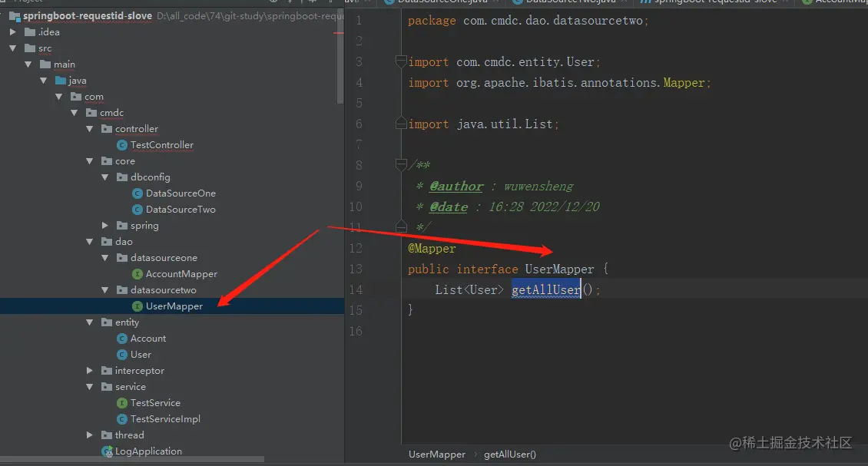
Task: Click @date Javadoc tag
Action: tap(449, 207)
